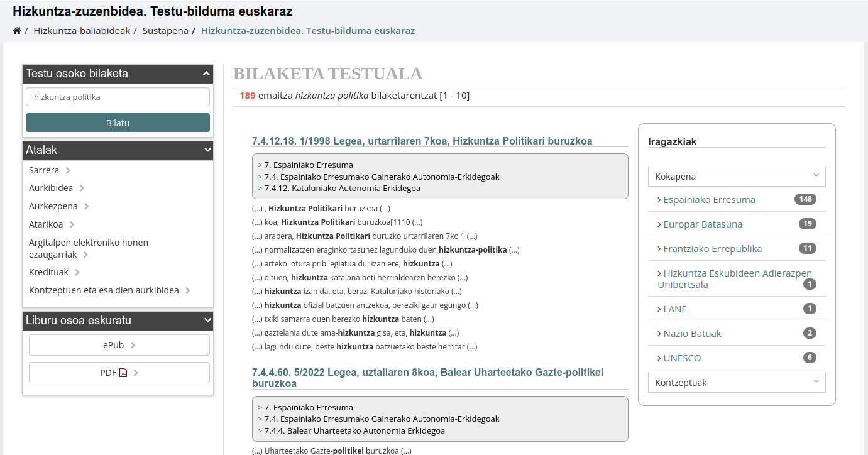Viewport: 868px width, 455px height.
Task: Open the Atarikoa section
Action: pyautogui.click(x=46, y=224)
